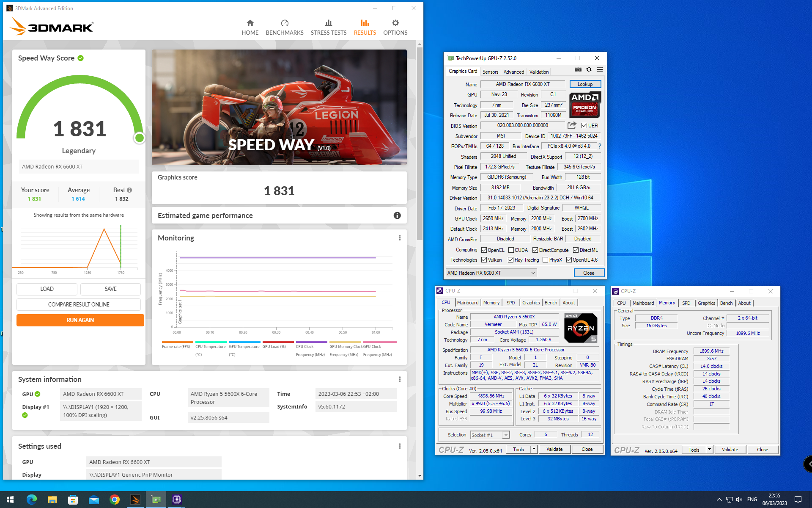This screenshot has height=508, width=812.
Task: Toggle the Ray Tracing checkbox
Action: (510, 260)
